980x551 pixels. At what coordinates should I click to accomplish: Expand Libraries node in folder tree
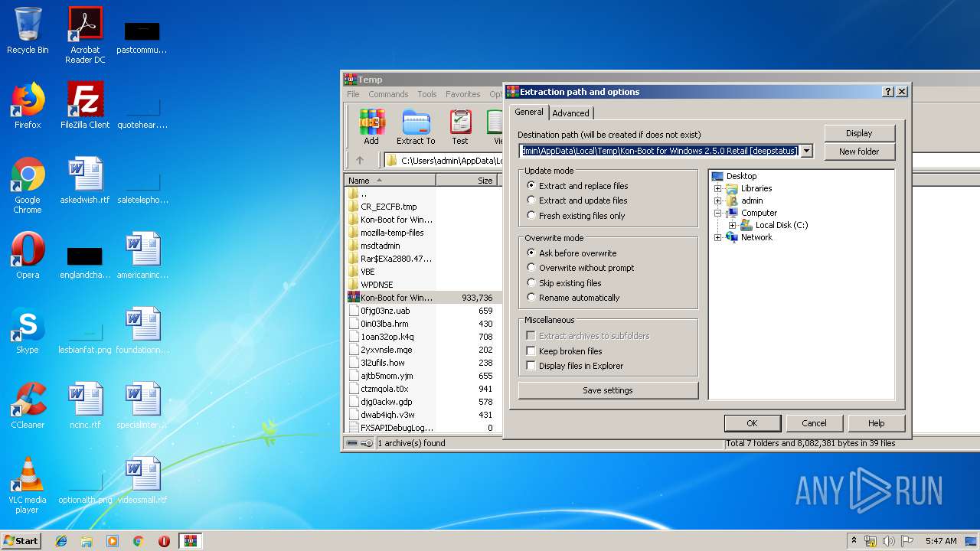click(x=718, y=188)
